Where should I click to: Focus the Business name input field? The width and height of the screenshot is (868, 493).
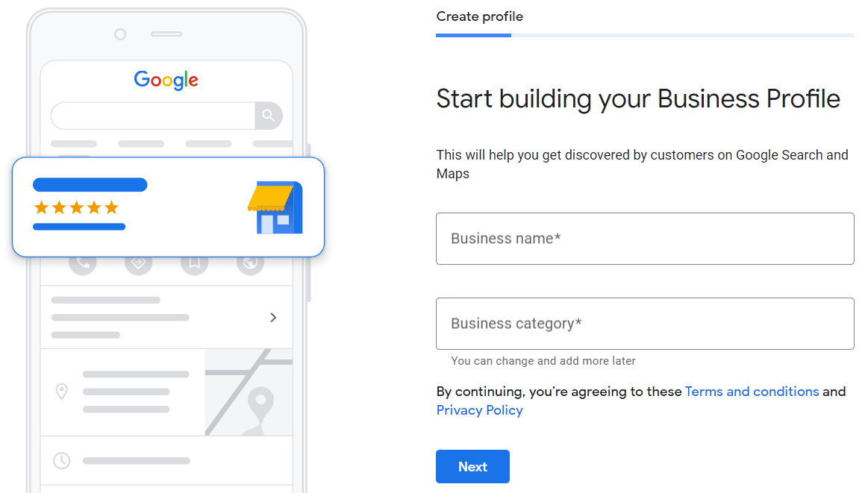tap(645, 239)
